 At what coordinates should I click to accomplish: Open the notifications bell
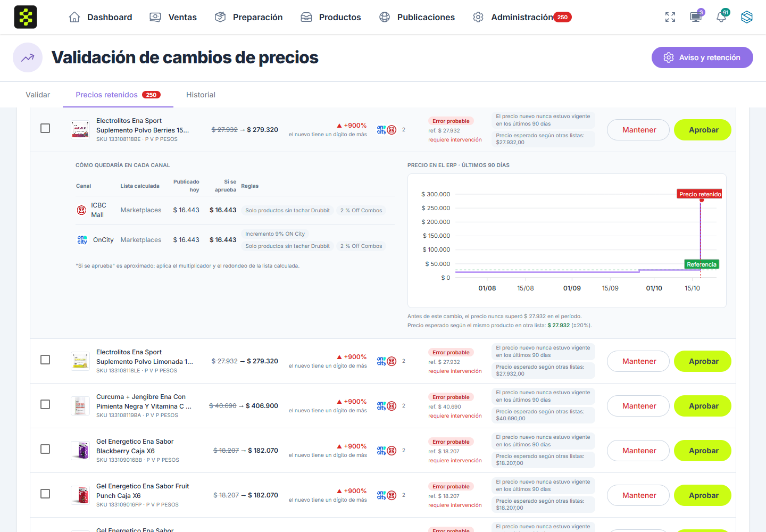[721, 17]
